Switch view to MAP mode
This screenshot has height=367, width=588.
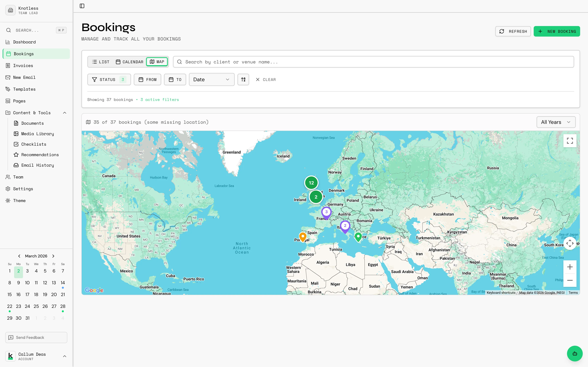157,62
